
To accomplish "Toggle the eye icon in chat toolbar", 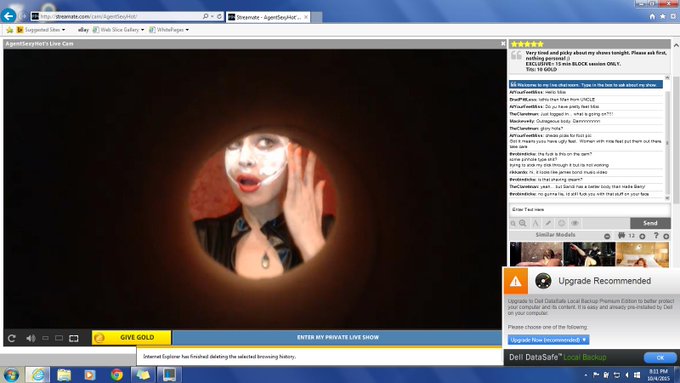I will pos(575,223).
